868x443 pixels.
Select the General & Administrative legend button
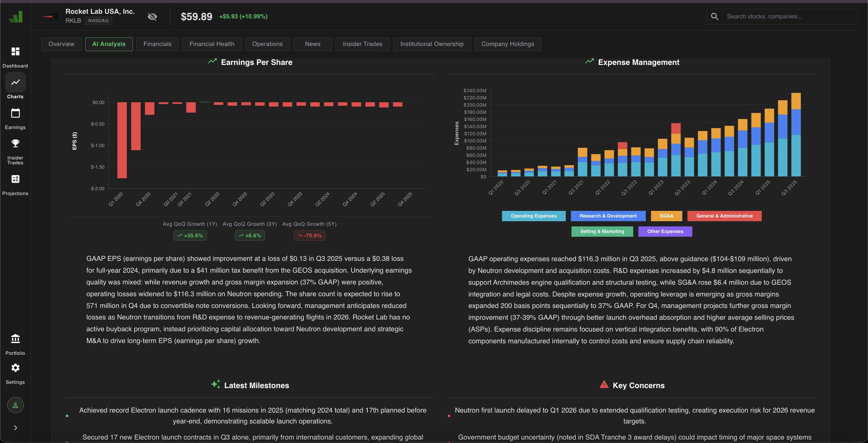pyautogui.click(x=724, y=216)
